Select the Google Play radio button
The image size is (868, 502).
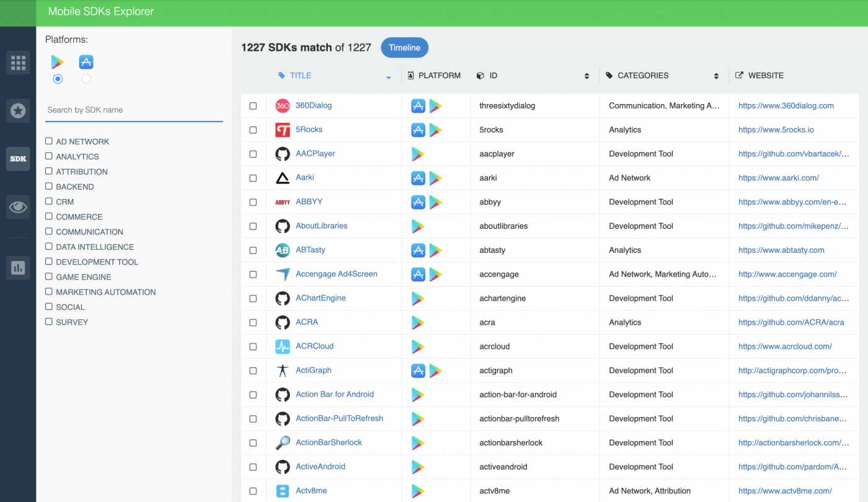point(58,79)
